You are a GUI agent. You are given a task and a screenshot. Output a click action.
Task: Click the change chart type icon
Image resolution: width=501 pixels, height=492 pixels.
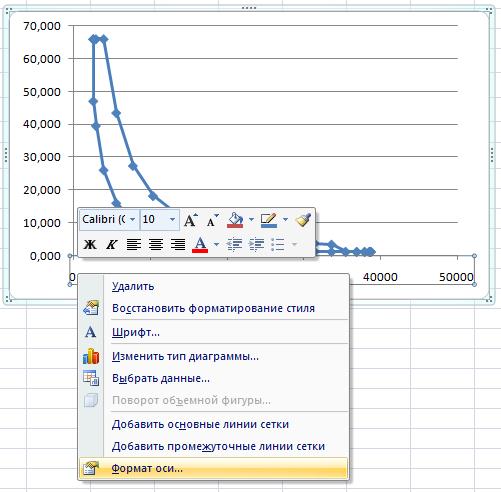point(91,356)
